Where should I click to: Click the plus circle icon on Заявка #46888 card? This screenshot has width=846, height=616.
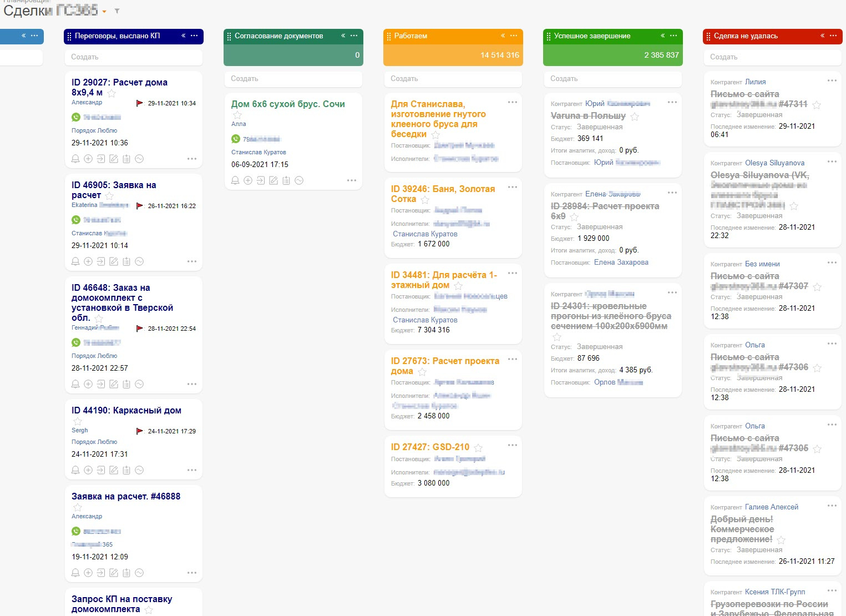pyautogui.click(x=88, y=573)
